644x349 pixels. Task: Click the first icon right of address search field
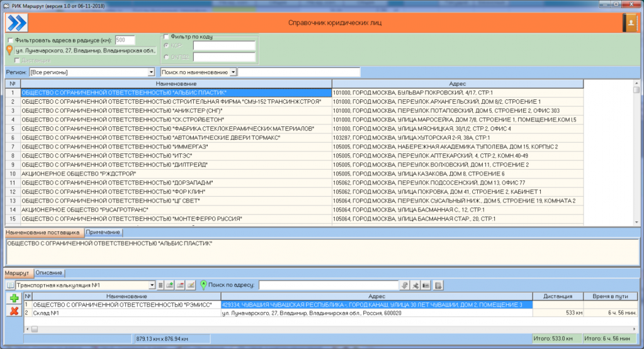(405, 285)
